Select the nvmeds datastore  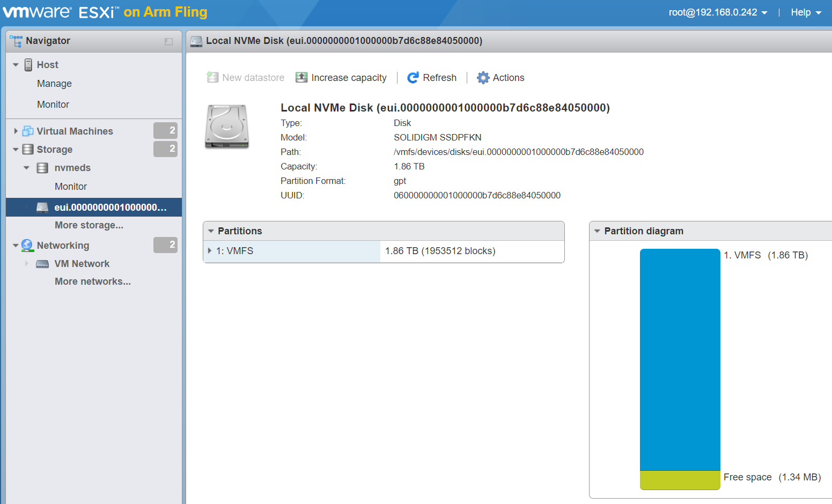tap(72, 168)
